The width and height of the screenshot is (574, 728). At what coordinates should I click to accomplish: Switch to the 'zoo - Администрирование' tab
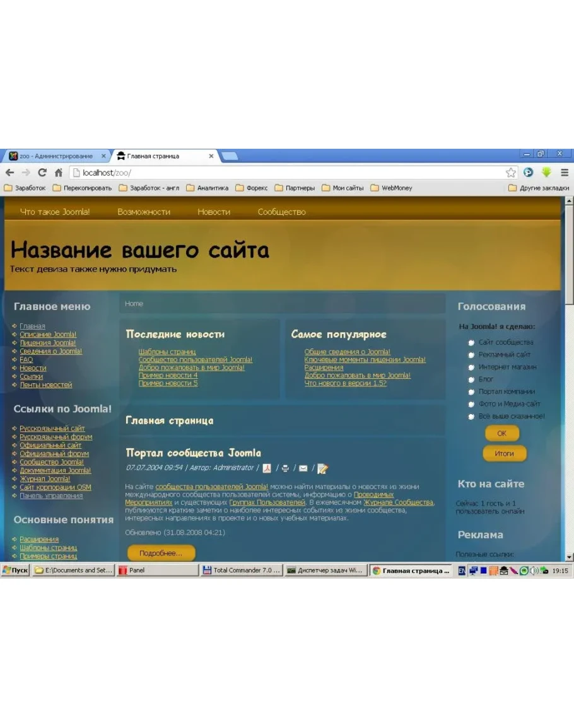tap(57, 156)
